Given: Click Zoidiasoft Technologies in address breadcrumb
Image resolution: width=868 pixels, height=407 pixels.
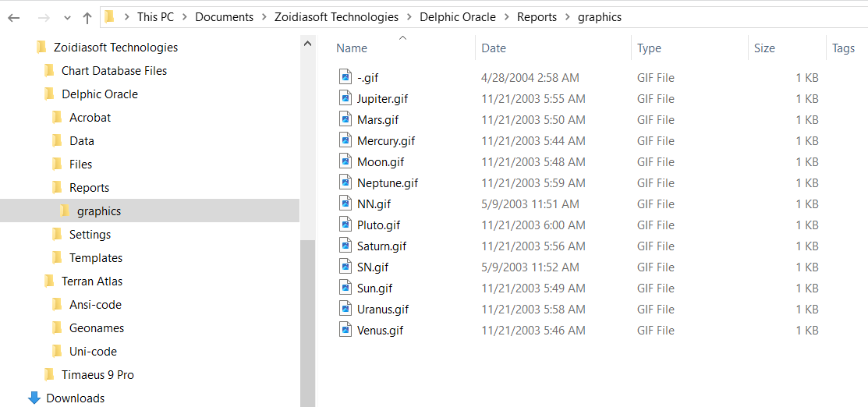Looking at the screenshot, I should coord(337,17).
